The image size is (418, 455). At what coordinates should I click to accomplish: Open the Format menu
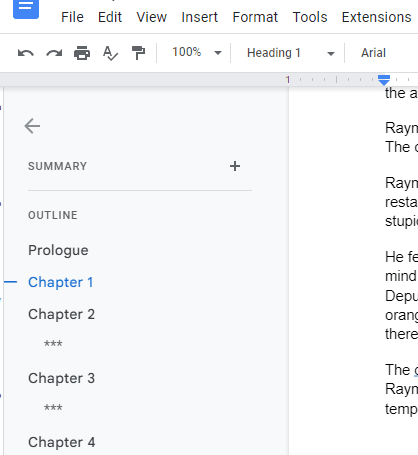(255, 17)
